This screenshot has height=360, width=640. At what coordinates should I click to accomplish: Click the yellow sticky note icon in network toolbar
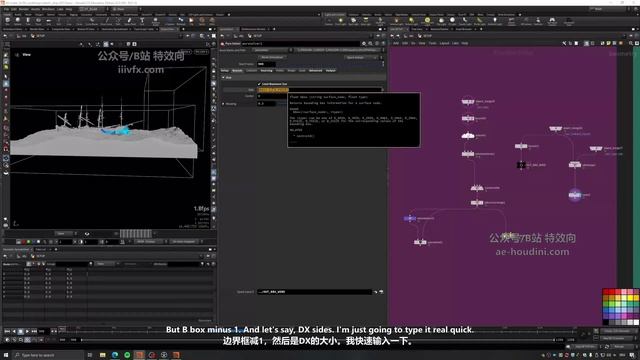608,43
